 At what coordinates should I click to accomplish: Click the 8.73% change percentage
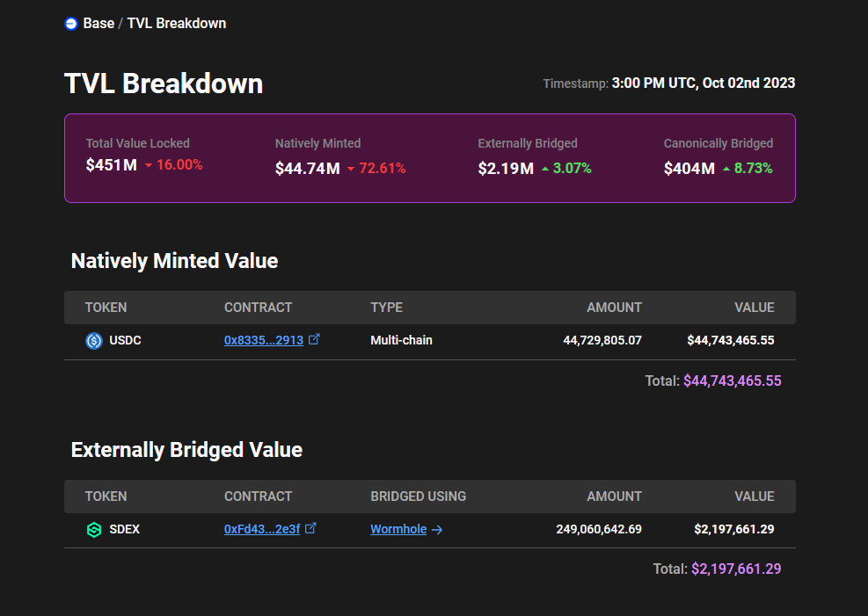(754, 168)
